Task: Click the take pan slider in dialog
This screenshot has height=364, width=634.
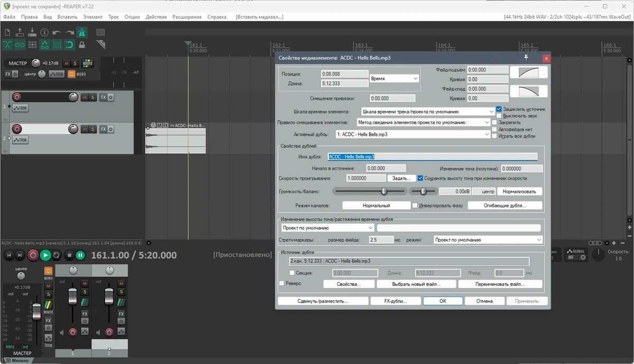Action: click(x=423, y=191)
